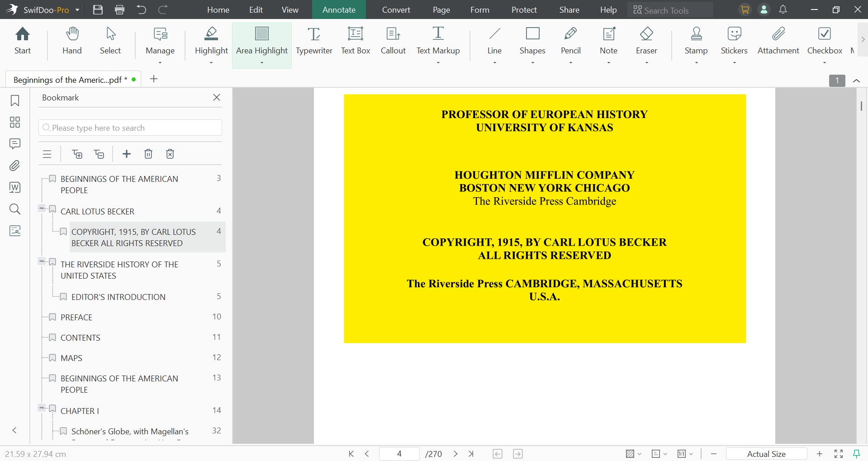Collapse the CHAPTER I bookmark node

[x=42, y=408]
